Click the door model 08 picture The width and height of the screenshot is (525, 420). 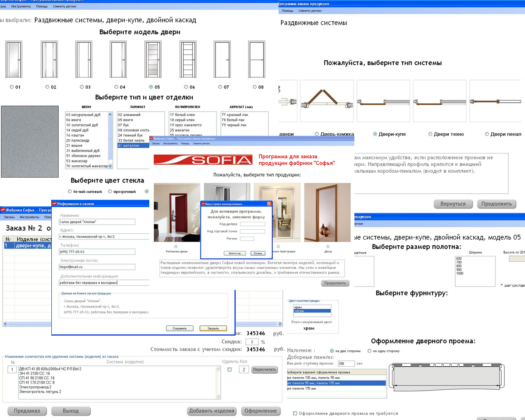[x=256, y=59]
